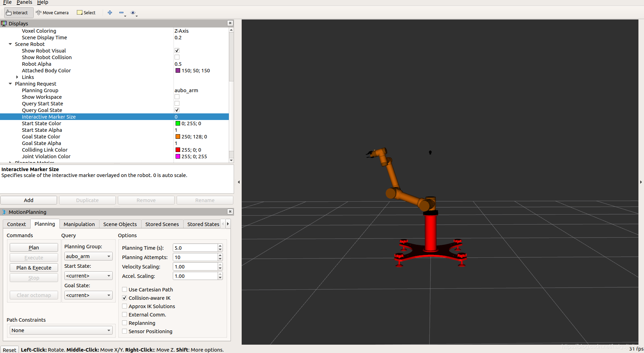Click the blue minus remove-tool icon
The height and width of the screenshot is (353, 644).
121,13
